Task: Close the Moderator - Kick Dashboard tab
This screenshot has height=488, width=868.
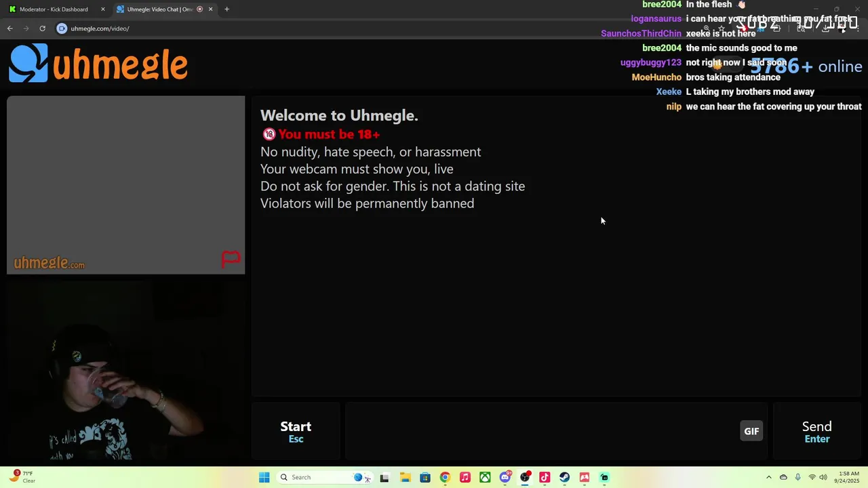Action: pyautogui.click(x=103, y=9)
